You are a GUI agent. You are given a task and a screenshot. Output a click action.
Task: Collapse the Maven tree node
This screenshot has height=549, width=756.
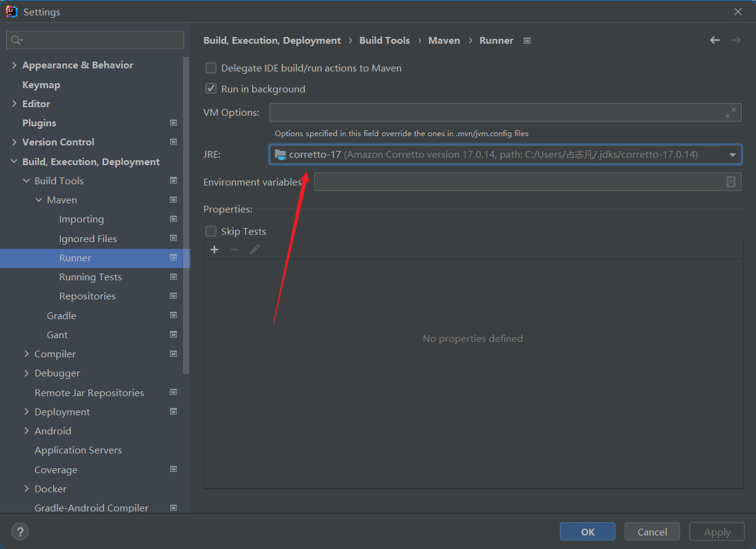(39, 200)
